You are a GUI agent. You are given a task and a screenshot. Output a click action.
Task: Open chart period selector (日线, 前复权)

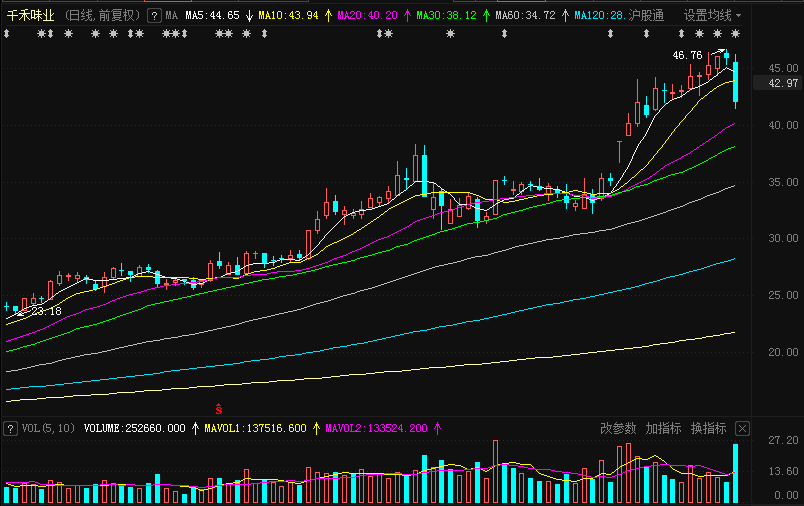pyautogui.click(x=102, y=16)
